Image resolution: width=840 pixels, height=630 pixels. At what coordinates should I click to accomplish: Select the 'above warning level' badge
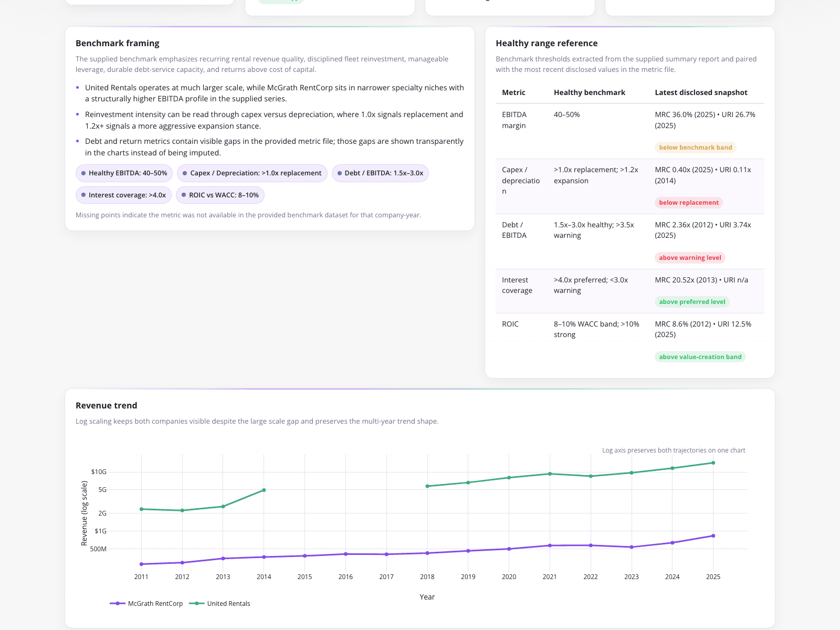pyautogui.click(x=690, y=258)
